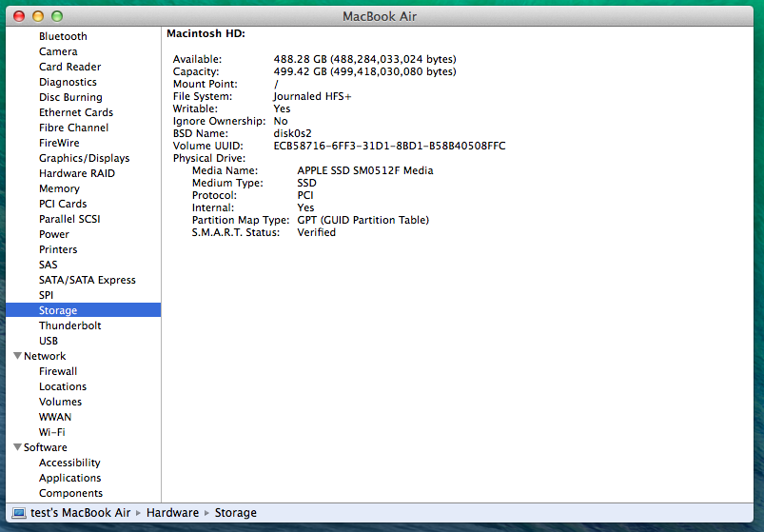Click test's MacBook Air in path bar

pyautogui.click(x=80, y=513)
